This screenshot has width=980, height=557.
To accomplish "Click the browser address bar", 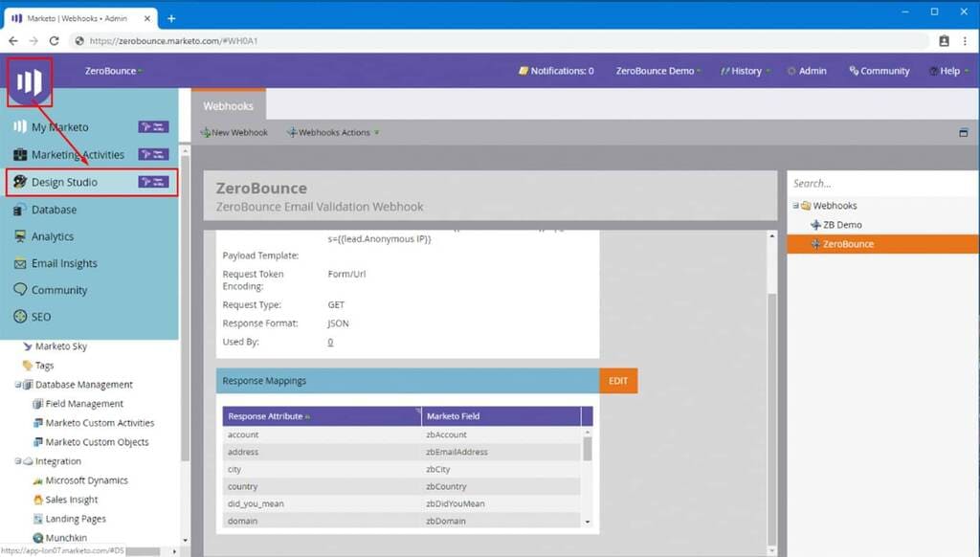I will (500, 40).
